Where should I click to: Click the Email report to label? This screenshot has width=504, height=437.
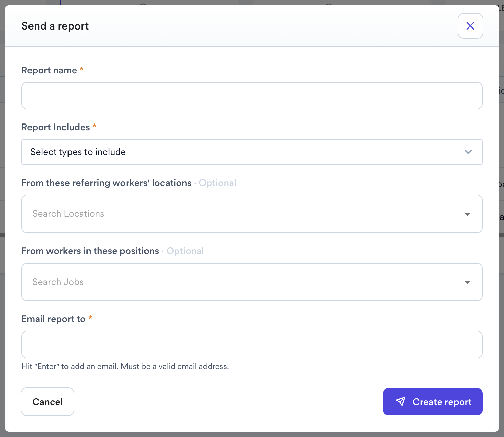pos(54,319)
